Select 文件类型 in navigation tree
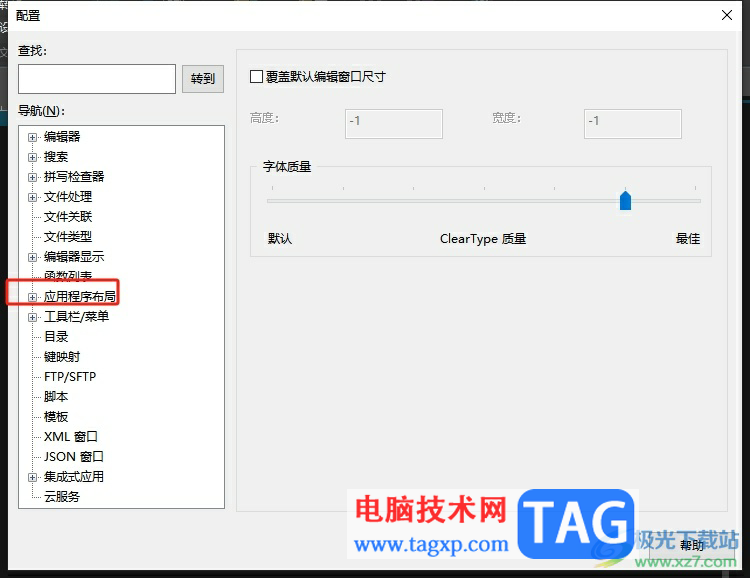 coord(68,237)
